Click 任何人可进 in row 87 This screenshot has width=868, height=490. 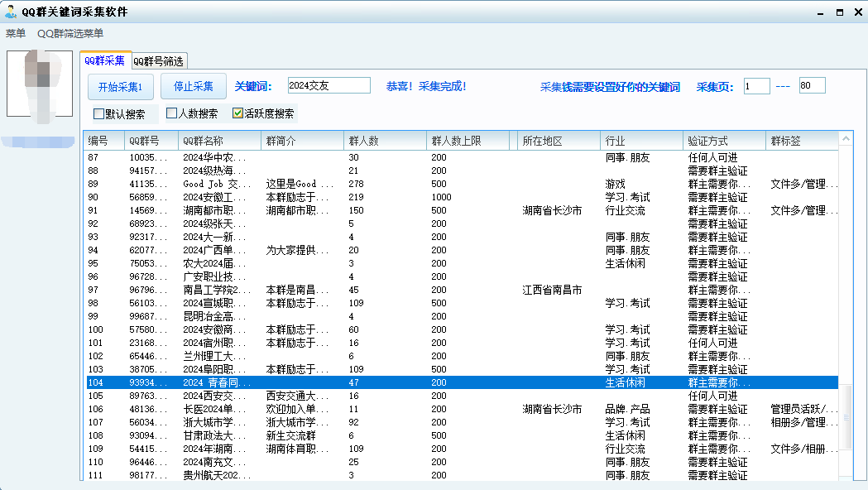(x=712, y=157)
